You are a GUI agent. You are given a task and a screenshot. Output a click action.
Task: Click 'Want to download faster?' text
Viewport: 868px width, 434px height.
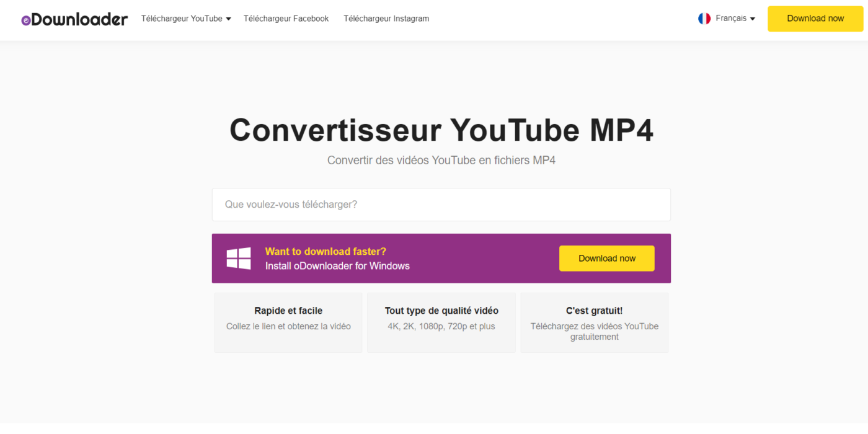click(325, 251)
